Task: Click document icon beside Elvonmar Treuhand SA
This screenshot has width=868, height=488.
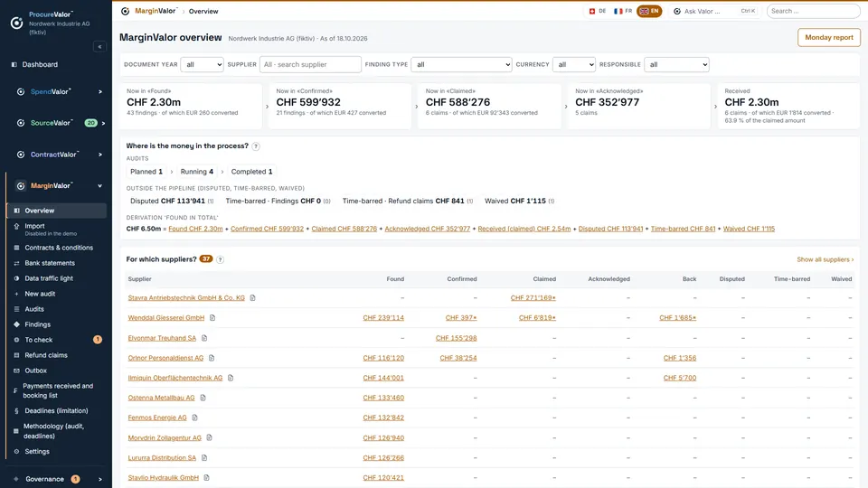Action: pos(204,338)
